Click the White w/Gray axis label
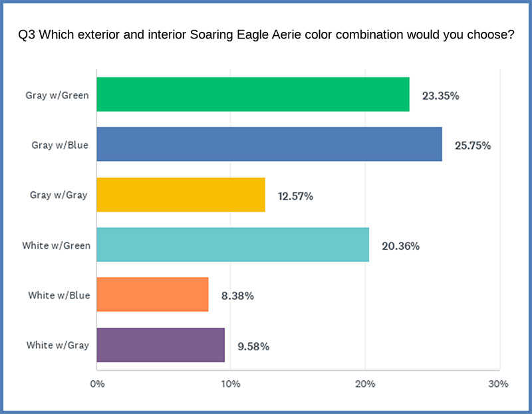Image resolution: width=532 pixels, height=414 pixels. [58, 345]
